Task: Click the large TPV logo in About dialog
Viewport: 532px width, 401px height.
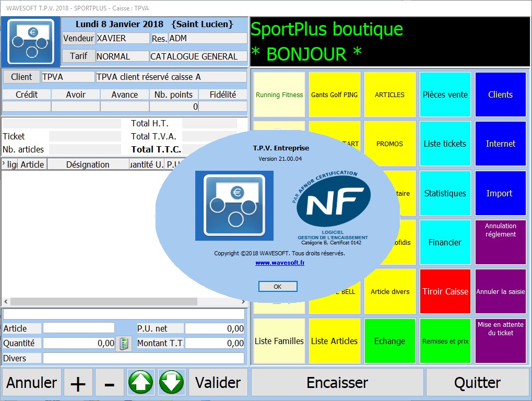Action: point(234,206)
